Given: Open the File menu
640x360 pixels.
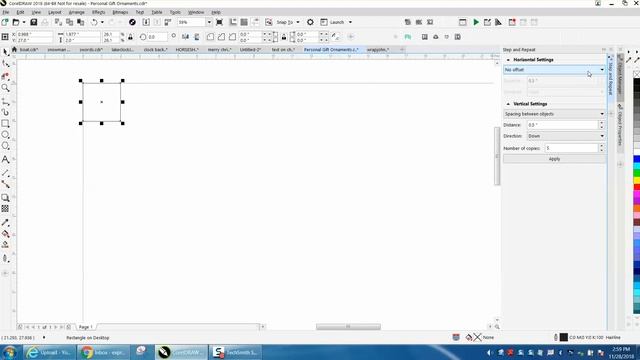Looking at the screenshot, I should click(x=6, y=12).
